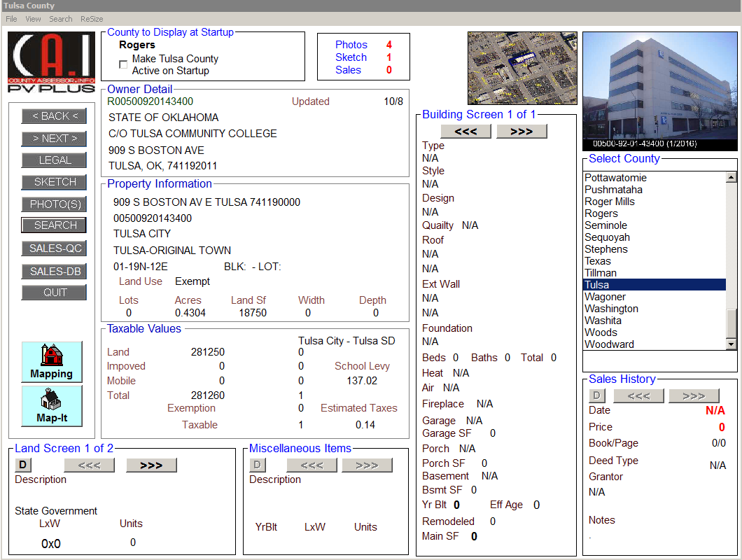
Task: Launch the Map-It house icon button
Action: pyautogui.click(x=51, y=406)
